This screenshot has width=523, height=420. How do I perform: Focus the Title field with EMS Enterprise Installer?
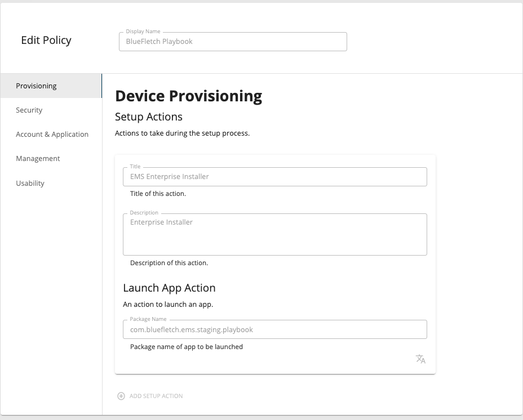point(275,177)
